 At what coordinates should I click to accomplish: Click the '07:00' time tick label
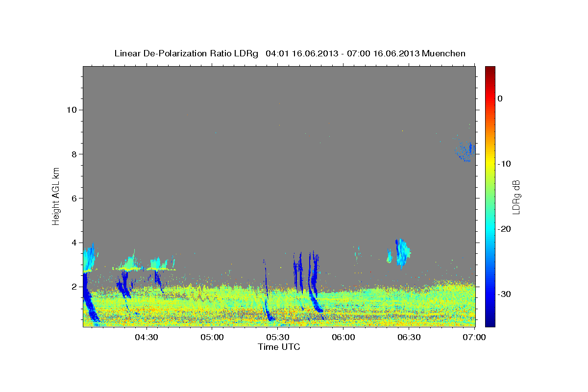(x=474, y=337)
